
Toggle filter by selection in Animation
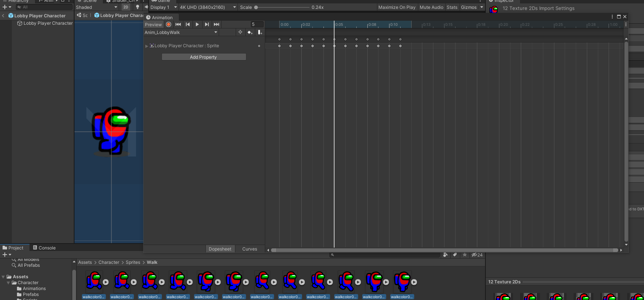coord(240,32)
